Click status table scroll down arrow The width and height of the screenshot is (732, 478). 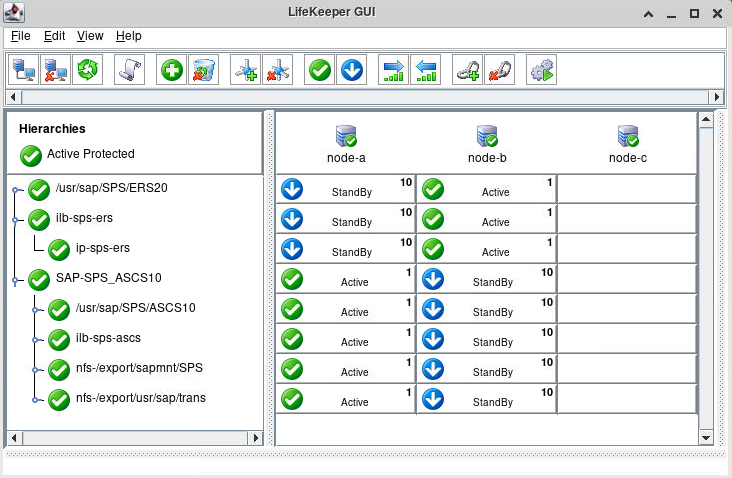pyautogui.click(x=706, y=438)
